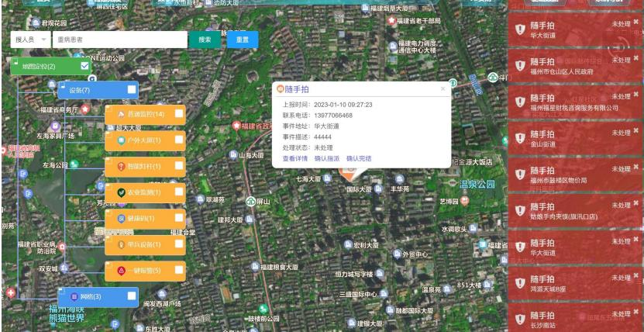Click the alarm icon on 一键报警(5)
644x332 pixels.
(121, 271)
